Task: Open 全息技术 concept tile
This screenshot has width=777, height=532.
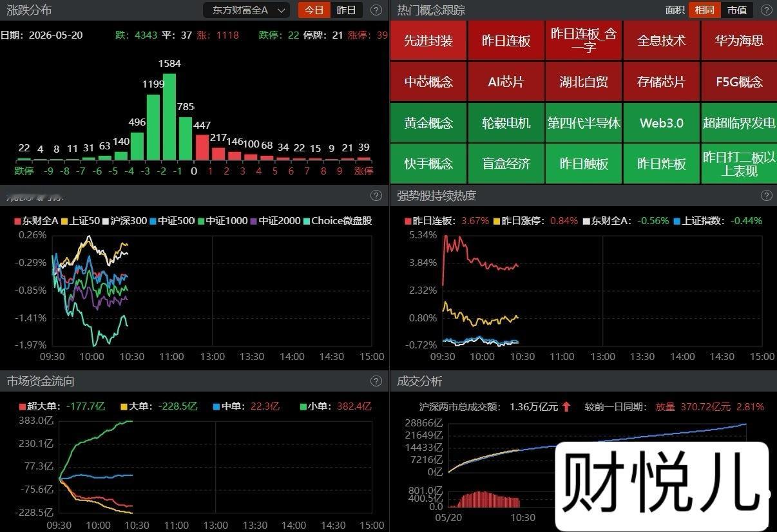Action: (x=661, y=41)
